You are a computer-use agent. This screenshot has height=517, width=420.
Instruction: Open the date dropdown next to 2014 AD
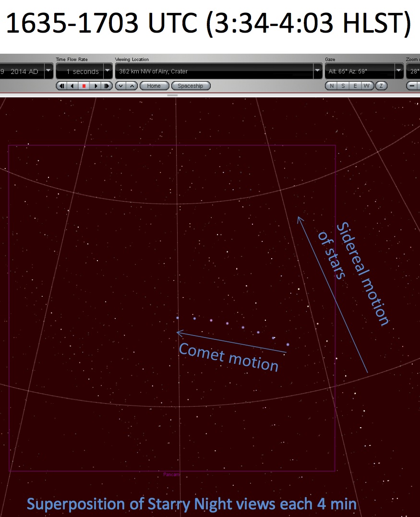pos(48,72)
